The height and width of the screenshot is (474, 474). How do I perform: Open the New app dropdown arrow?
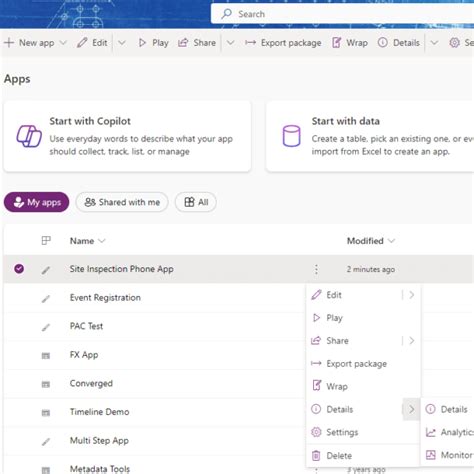tap(63, 43)
